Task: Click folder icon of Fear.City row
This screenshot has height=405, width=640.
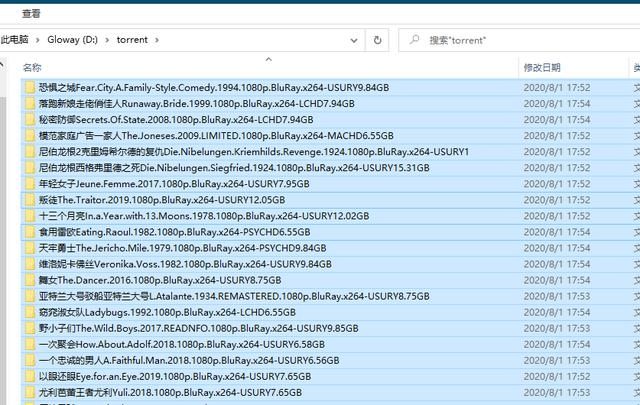Action: click(x=30, y=87)
